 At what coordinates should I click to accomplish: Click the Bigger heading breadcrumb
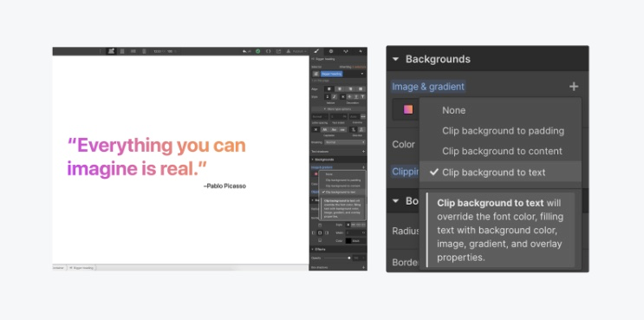click(81, 268)
